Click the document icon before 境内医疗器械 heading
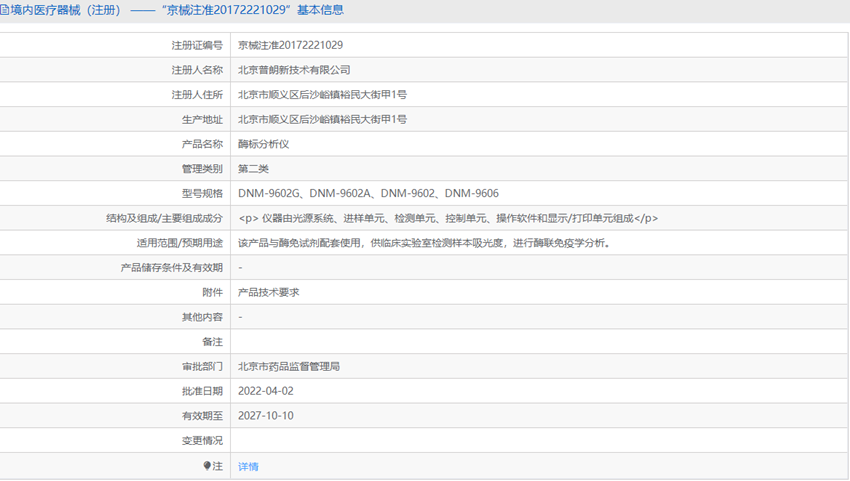This screenshot has height=481, width=850. click(4, 10)
